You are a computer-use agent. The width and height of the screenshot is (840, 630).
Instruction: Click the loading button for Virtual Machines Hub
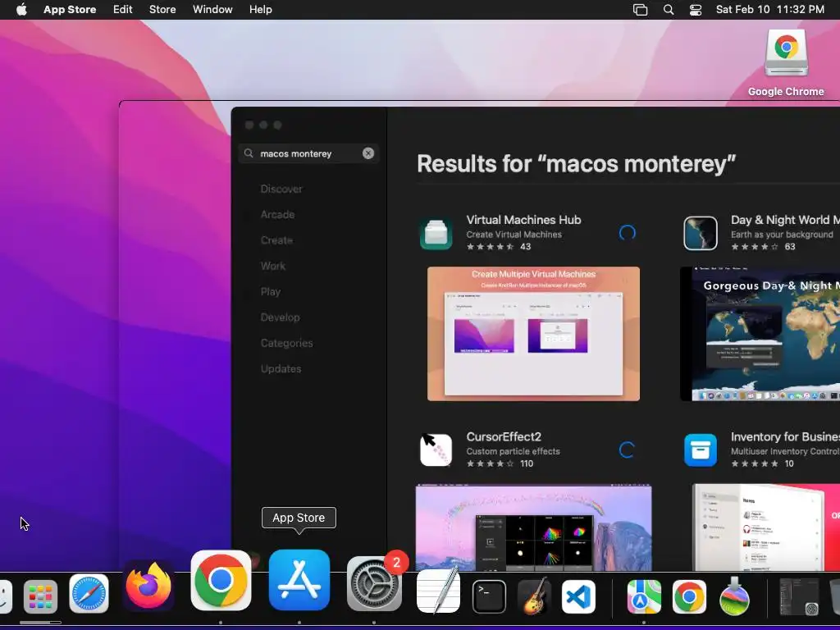(628, 233)
